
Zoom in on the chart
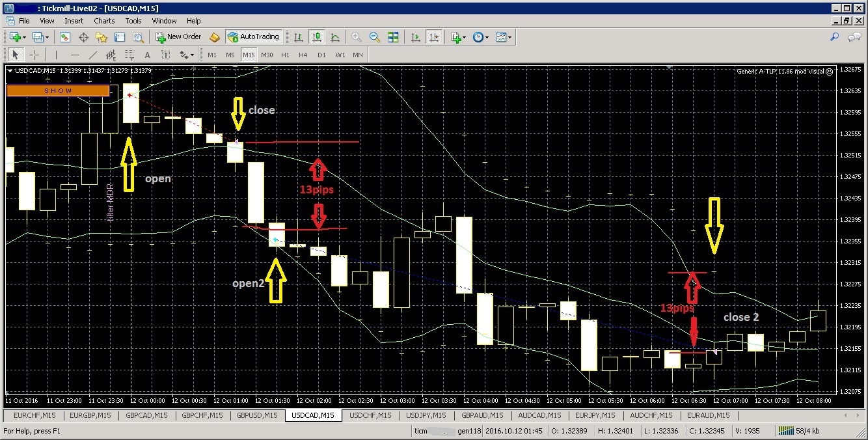click(x=357, y=37)
